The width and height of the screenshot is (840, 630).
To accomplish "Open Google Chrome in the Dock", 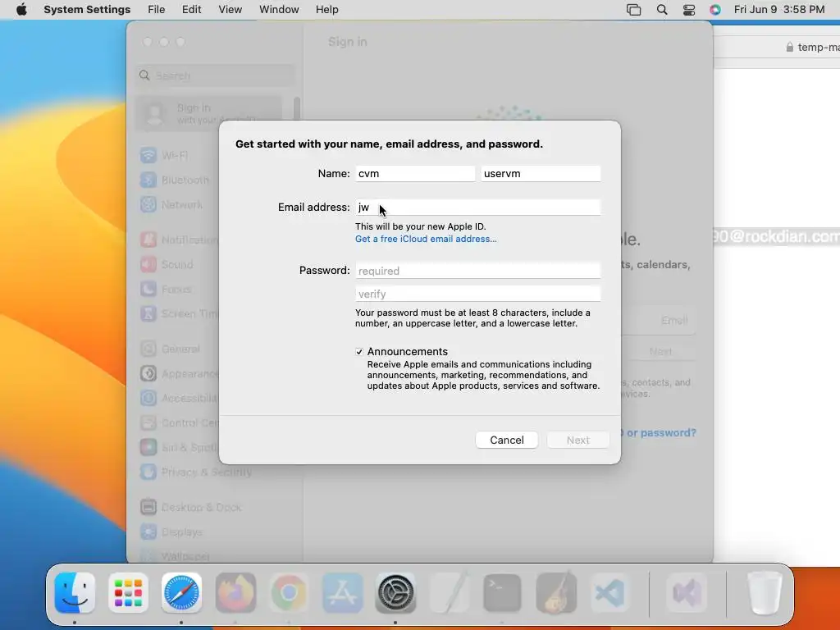I will click(x=289, y=593).
